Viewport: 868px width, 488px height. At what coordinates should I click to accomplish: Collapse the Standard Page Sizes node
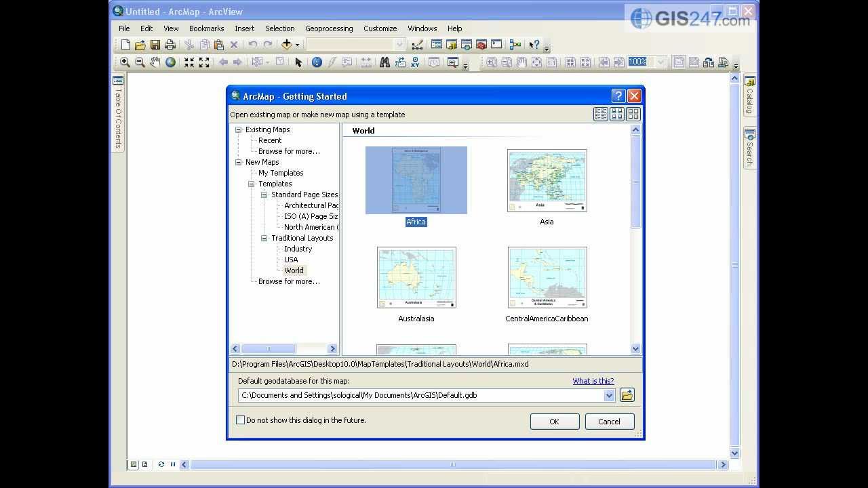pos(264,195)
